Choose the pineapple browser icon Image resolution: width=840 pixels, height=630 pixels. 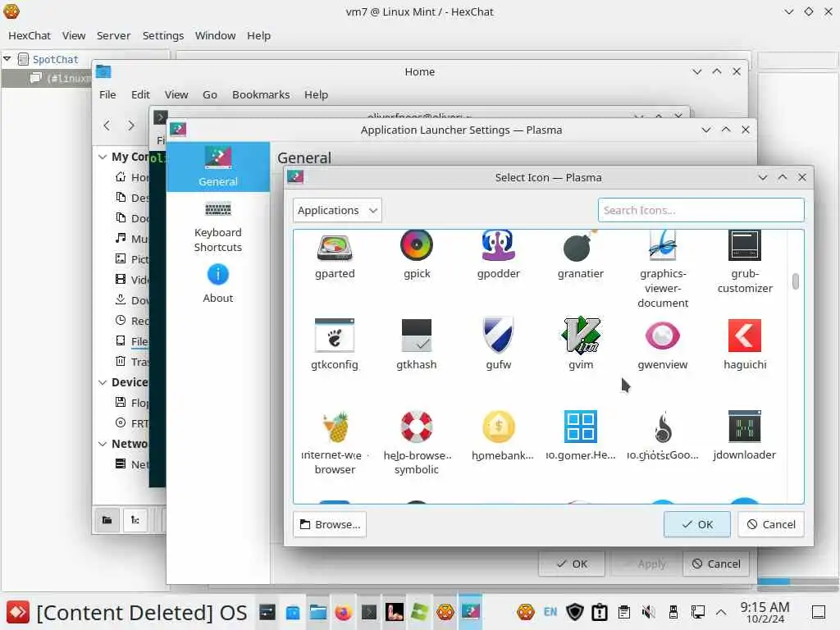(336, 427)
